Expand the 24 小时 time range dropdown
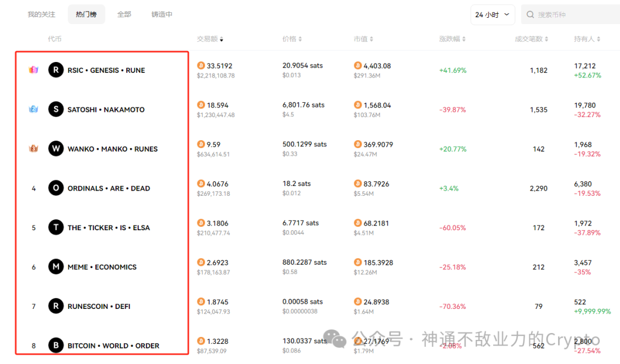Screen dimensions: 620x364 click(x=493, y=14)
